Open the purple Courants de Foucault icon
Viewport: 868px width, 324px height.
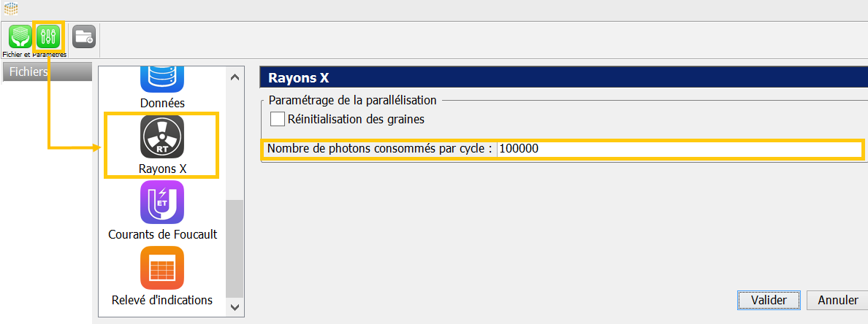162,202
